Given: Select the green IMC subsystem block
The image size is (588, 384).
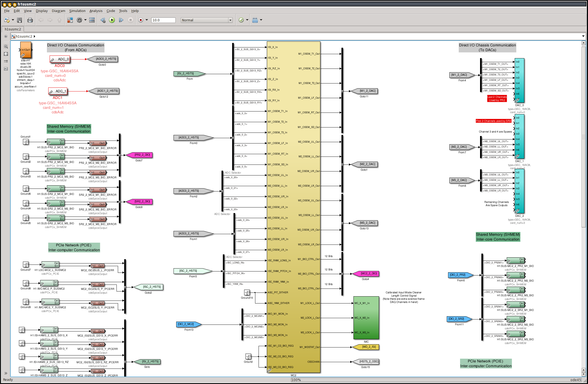Looking at the screenshot, I should tap(366, 318).
